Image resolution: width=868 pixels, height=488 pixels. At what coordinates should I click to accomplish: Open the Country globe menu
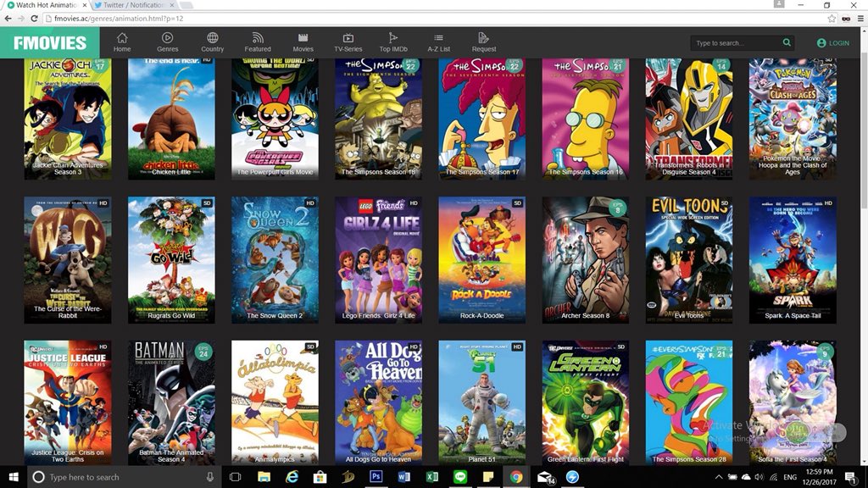coord(212,42)
